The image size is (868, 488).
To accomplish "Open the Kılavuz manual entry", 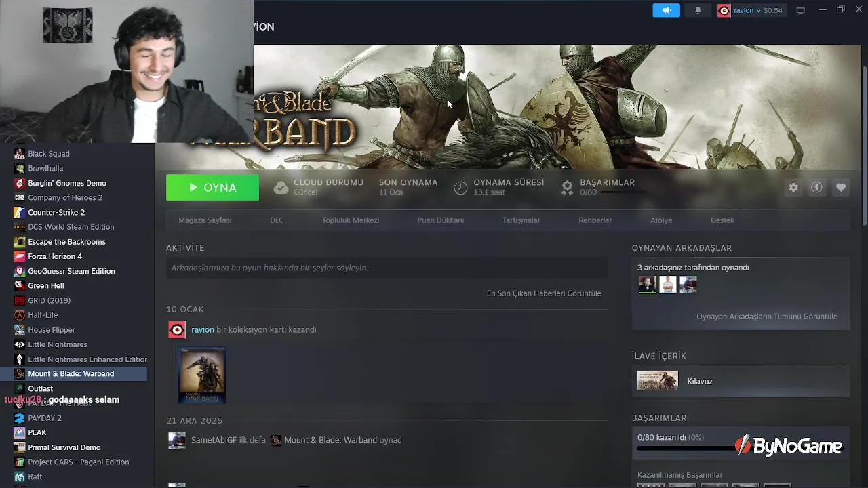I will tap(741, 381).
